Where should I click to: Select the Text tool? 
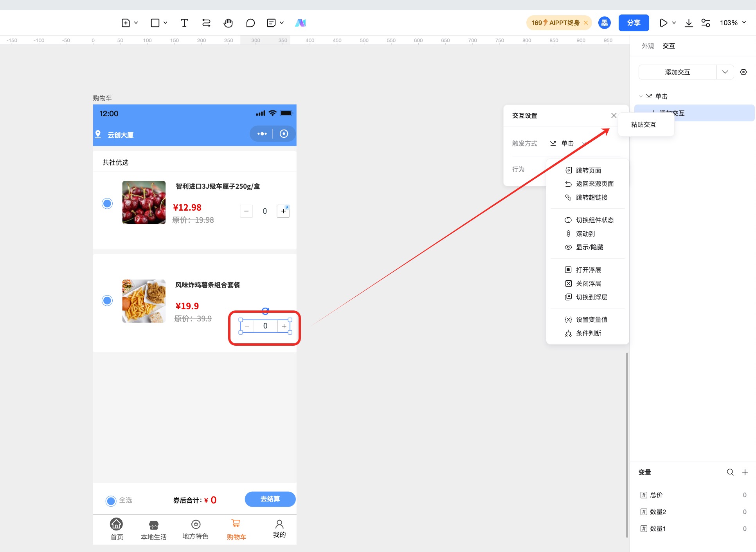coord(184,23)
